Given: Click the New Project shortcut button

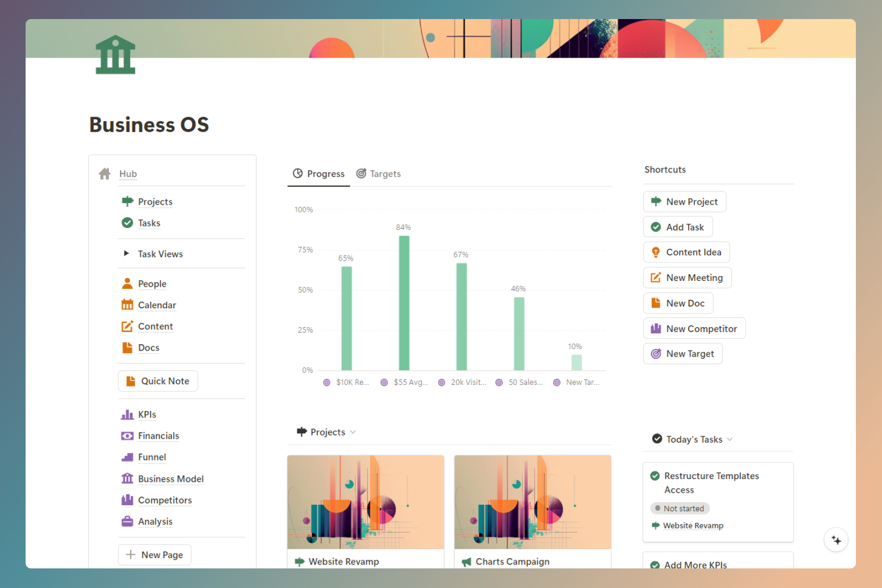Looking at the screenshot, I should pos(684,201).
